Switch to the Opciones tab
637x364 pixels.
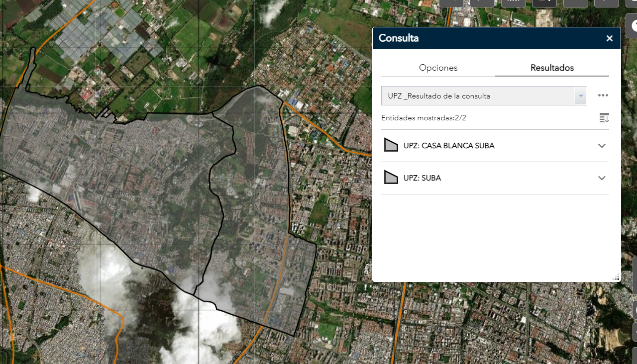(438, 68)
